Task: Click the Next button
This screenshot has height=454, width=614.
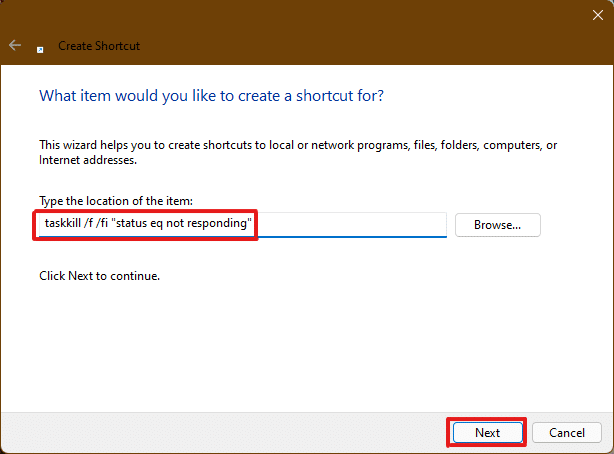Action: click(x=488, y=432)
